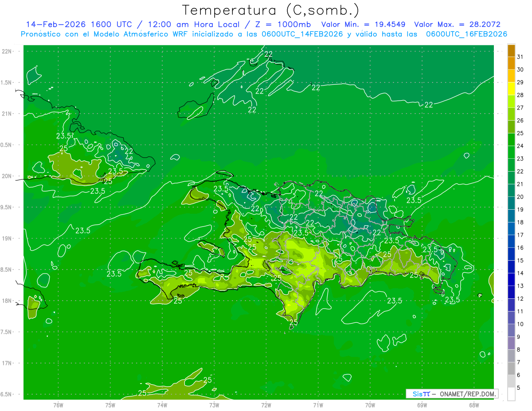The width and height of the screenshot is (532, 411).
Task: Click the "22N" latitude axis label
Action: click(x=7, y=51)
